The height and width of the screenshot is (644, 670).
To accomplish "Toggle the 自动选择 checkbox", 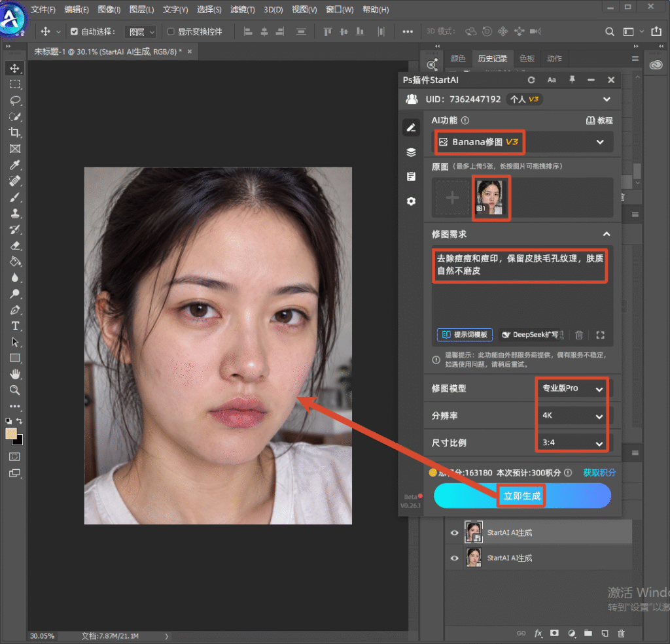I will pos(75,31).
